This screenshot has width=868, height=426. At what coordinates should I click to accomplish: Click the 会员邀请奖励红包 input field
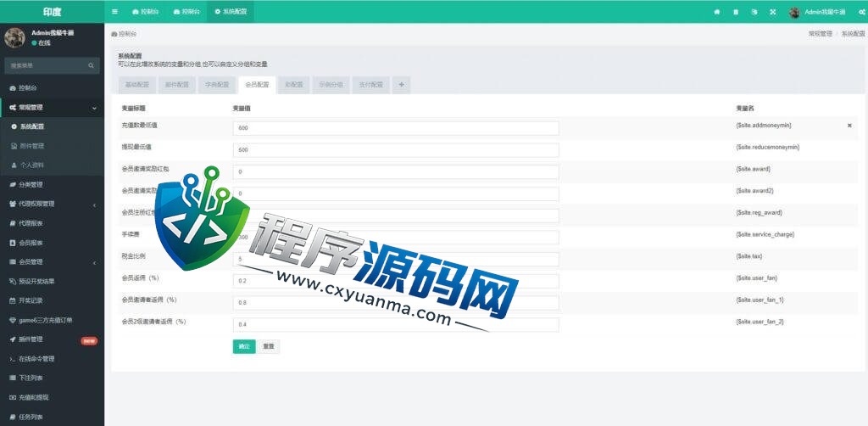pyautogui.click(x=396, y=171)
